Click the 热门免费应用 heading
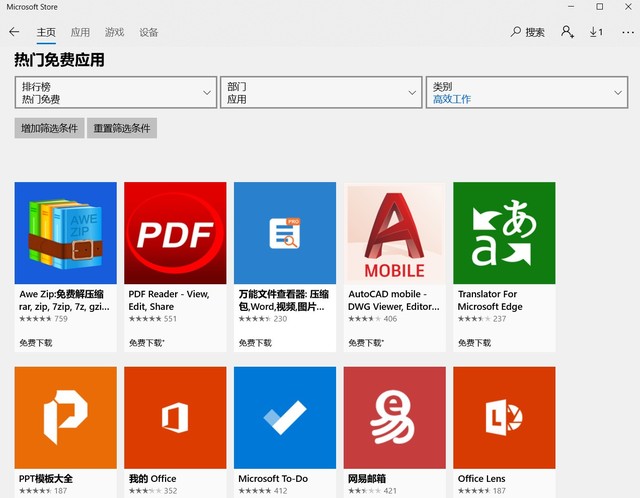 [x=60, y=60]
